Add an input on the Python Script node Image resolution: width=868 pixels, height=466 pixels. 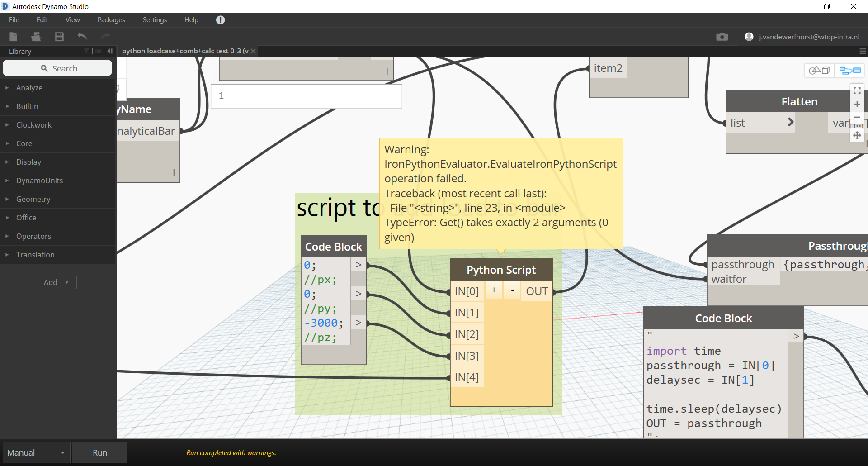pos(493,290)
